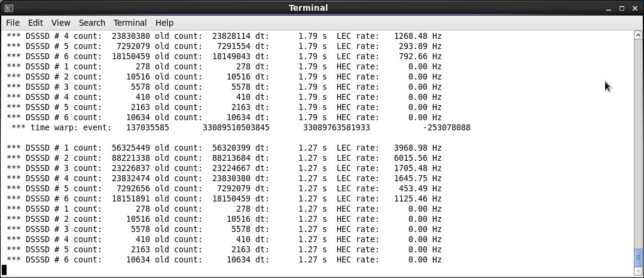Open the Search menu
This screenshot has height=278, width=644.
[91, 23]
